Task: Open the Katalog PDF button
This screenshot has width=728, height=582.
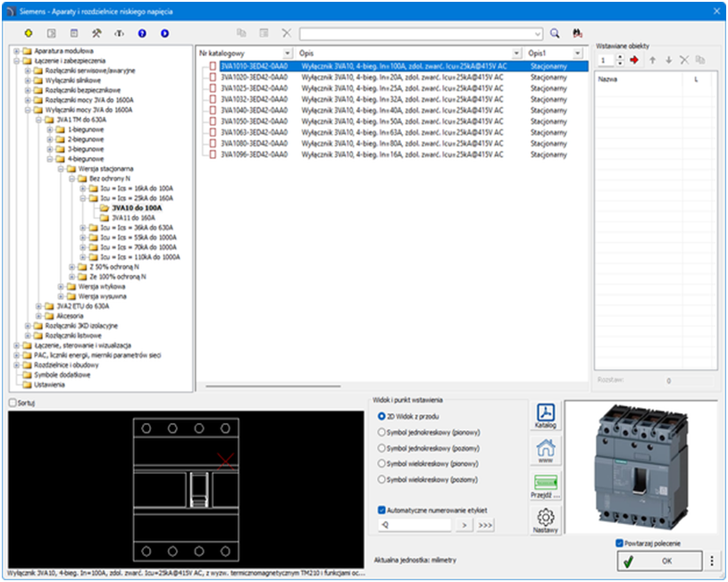Action: 547,416
